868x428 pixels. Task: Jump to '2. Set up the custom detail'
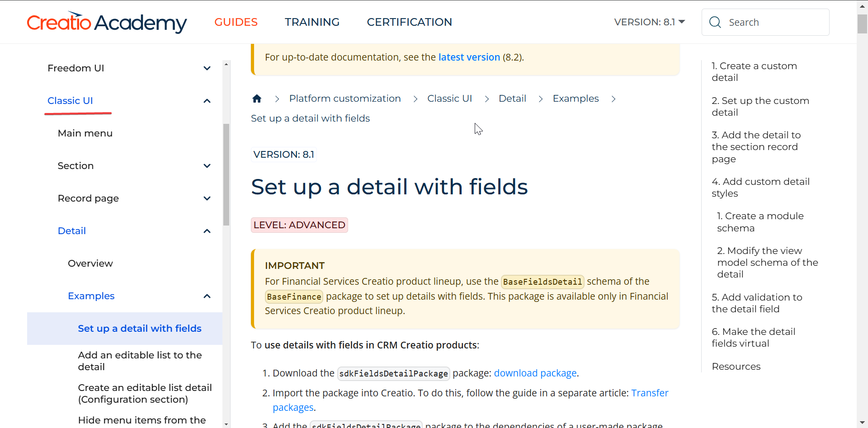tap(760, 107)
